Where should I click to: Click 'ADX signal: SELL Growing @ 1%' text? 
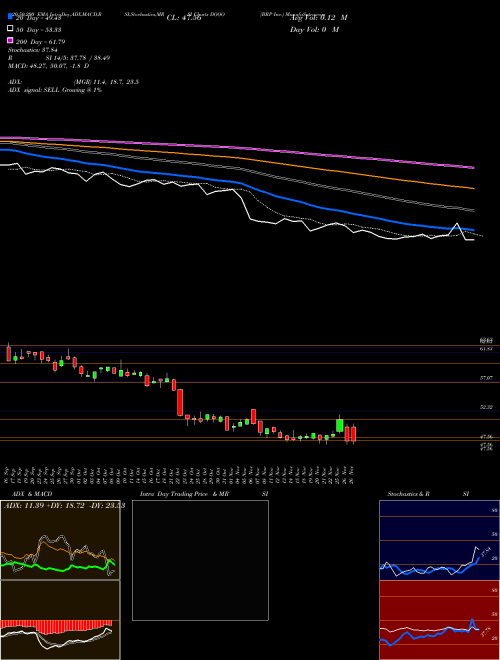(55, 90)
